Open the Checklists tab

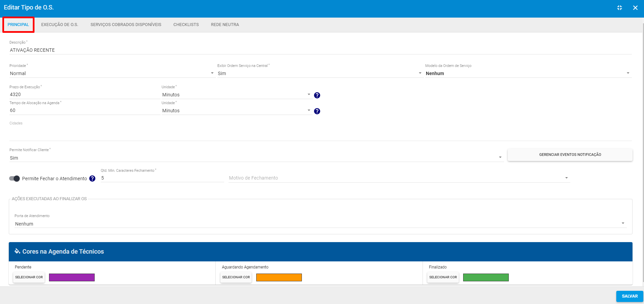tap(186, 25)
